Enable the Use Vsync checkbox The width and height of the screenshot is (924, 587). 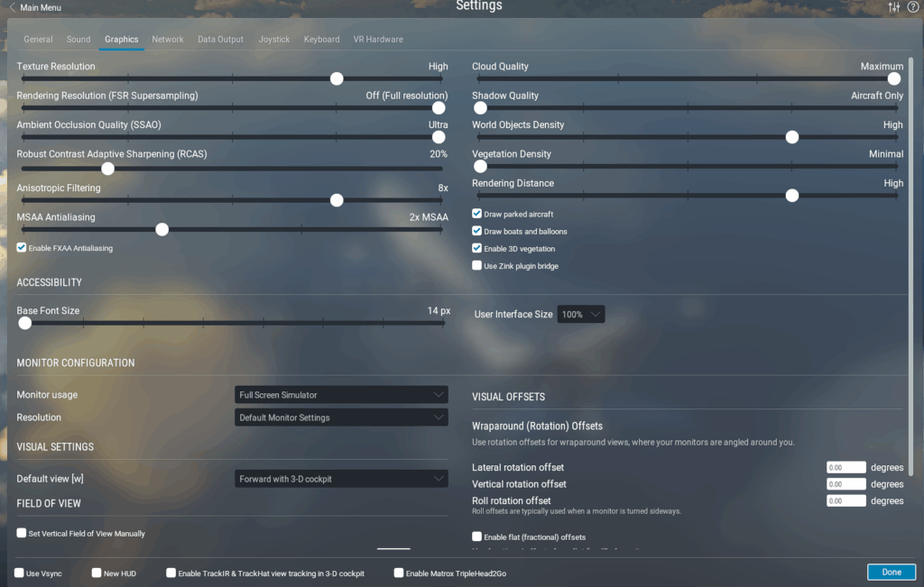point(19,573)
